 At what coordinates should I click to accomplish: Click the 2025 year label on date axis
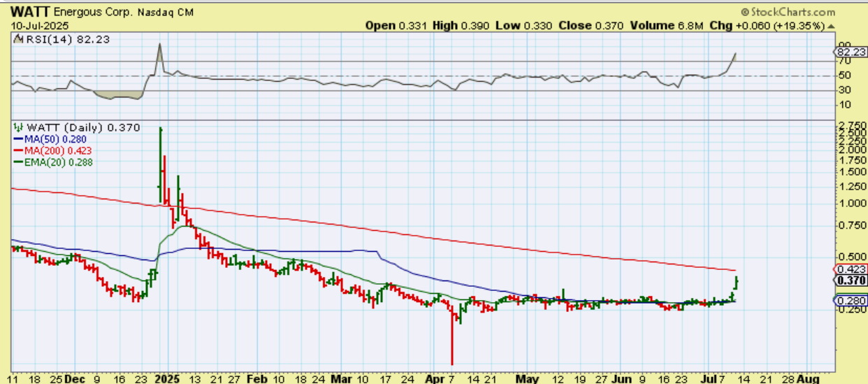[167, 378]
